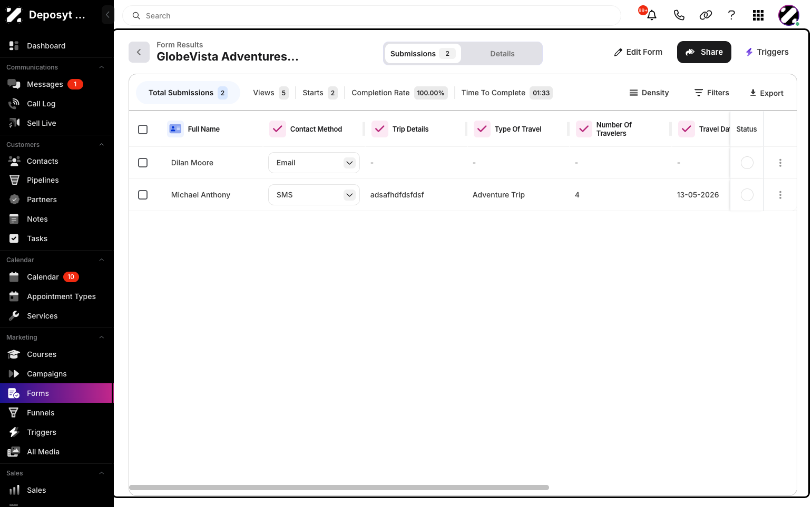Click the phone dialer icon in top bar
Image resolution: width=812 pixels, height=507 pixels.
(679, 15)
